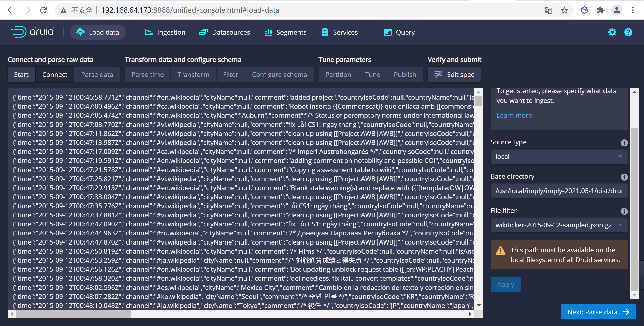644x326 pixels.
Task: Expand File filter dropdown arrow
Action: [620, 225]
